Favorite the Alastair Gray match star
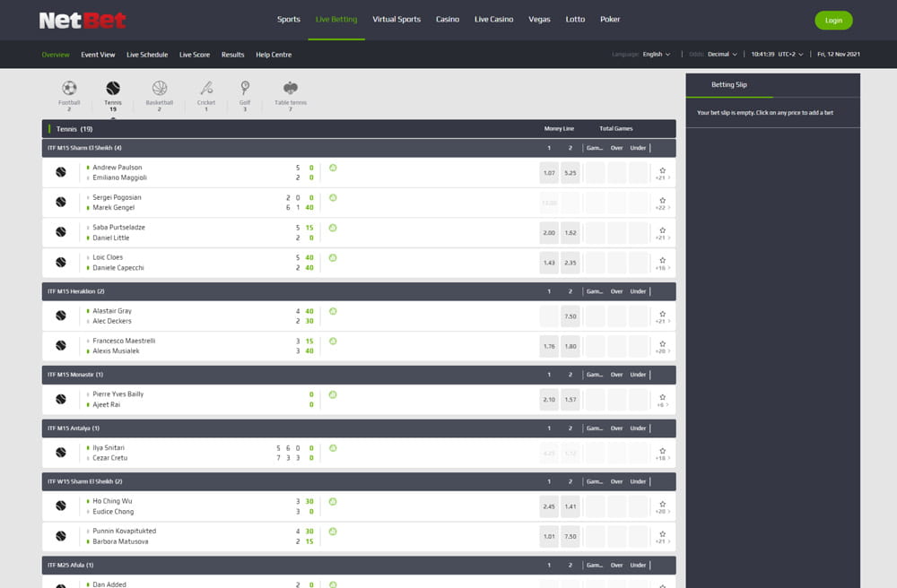The height and width of the screenshot is (588, 897). [x=663, y=314]
